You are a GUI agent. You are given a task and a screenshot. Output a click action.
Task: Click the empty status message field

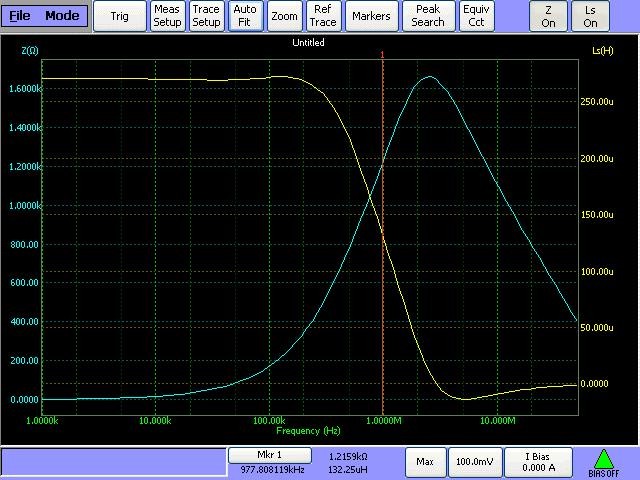pos(114,462)
